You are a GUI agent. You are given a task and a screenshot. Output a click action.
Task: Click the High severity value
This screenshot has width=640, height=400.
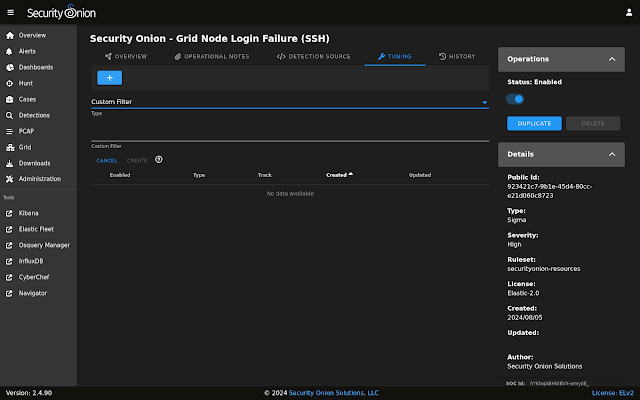[x=514, y=244]
